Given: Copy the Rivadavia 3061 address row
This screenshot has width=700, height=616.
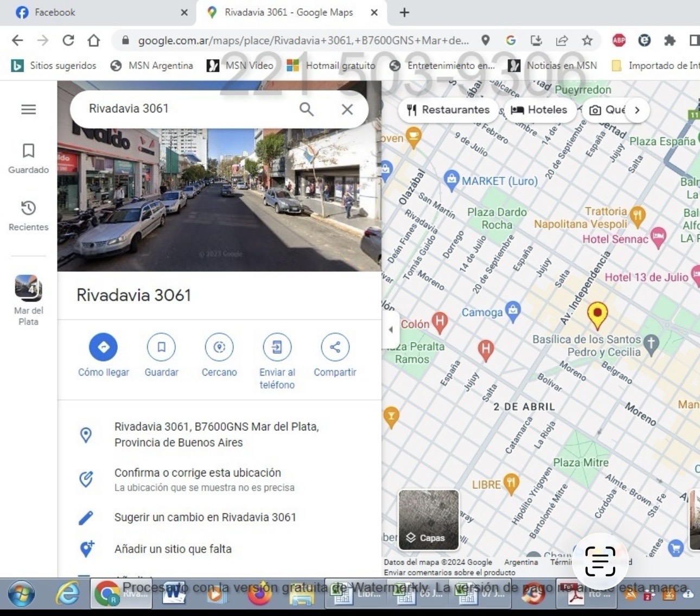Looking at the screenshot, I should coord(219,434).
